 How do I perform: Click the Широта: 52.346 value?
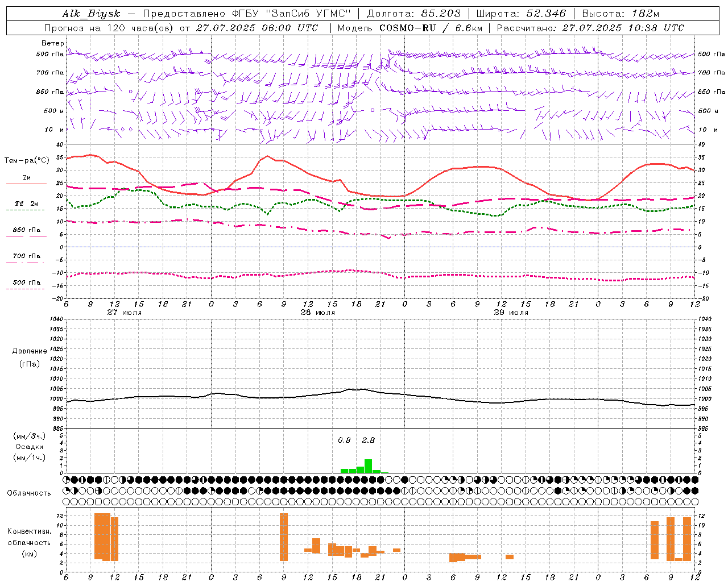(521, 14)
